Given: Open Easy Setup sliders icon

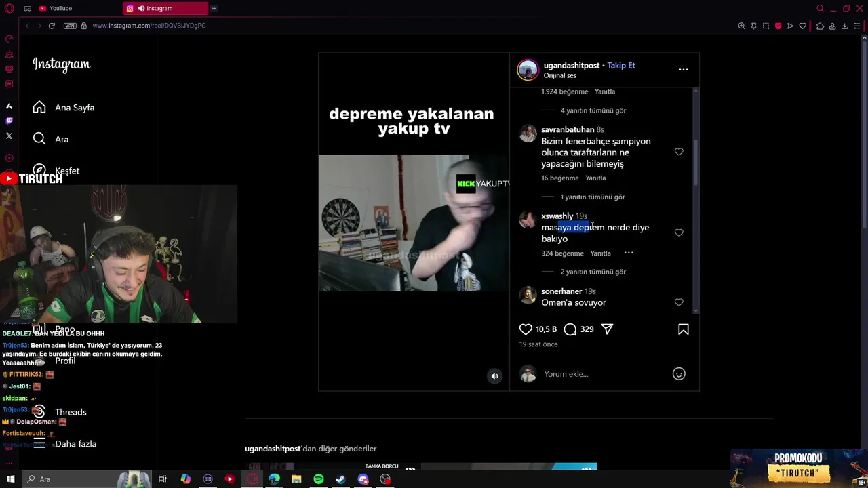Looking at the screenshot, I should click(x=858, y=26).
